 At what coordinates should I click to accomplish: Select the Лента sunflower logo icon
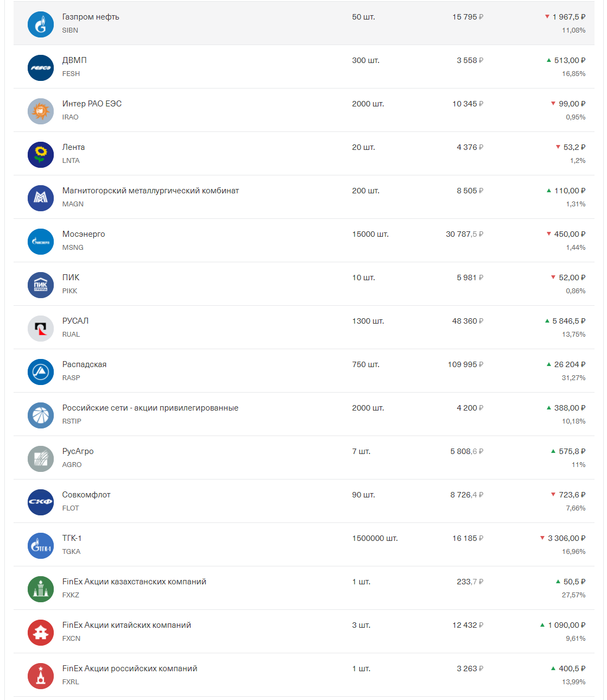41,154
